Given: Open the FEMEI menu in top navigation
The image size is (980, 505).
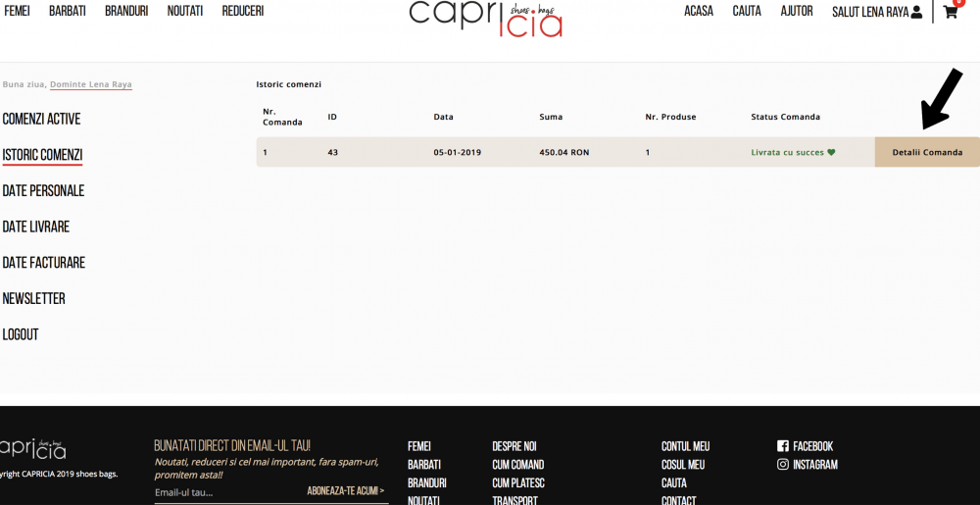Looking at the screenshot, I should 18,11.
